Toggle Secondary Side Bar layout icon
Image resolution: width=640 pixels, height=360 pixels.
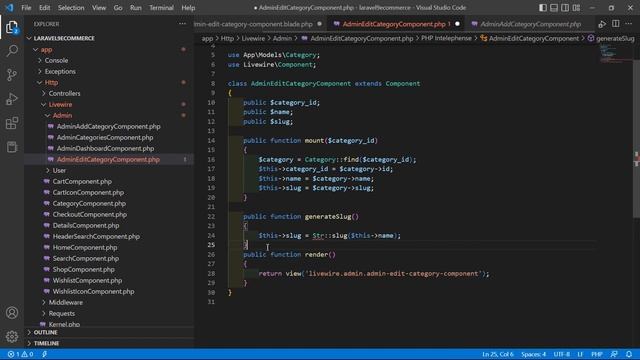pos(565,8)
